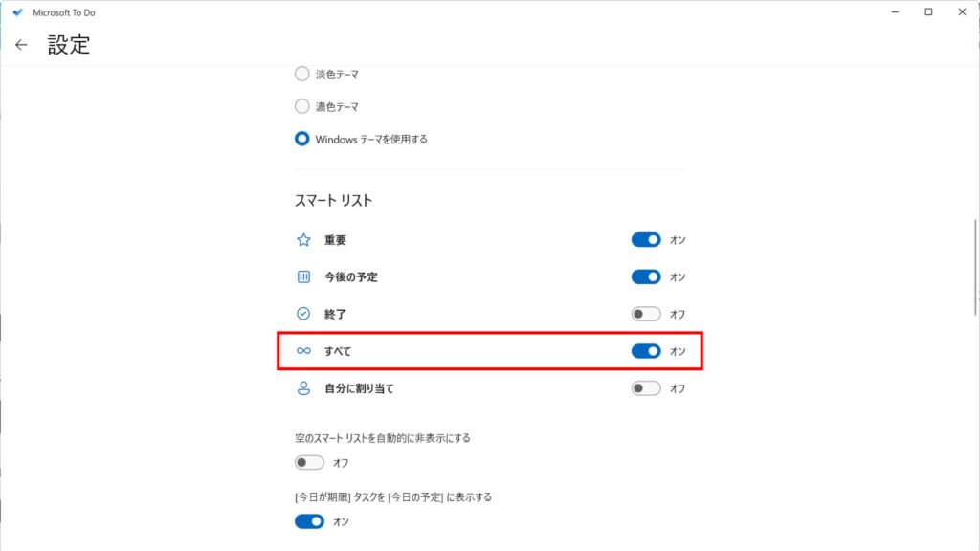This screenshot has height=551, width=980.
Task: Click the Microsoft To Do app logo
Action: coord(16,12)
